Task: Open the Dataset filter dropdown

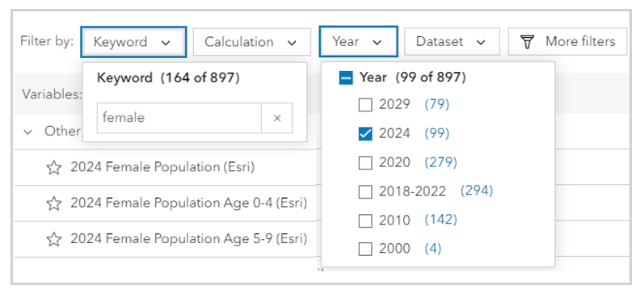Action: tap(452, 41)
